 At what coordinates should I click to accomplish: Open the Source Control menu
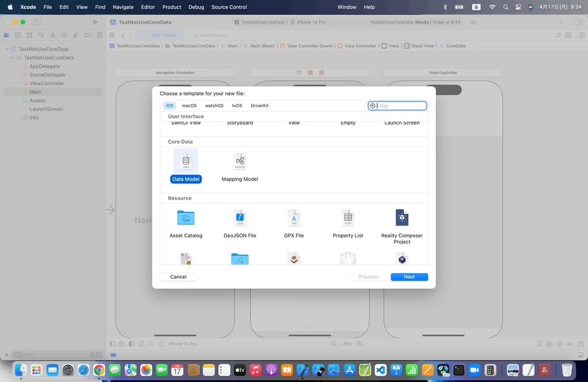click(x=229, y=7)
